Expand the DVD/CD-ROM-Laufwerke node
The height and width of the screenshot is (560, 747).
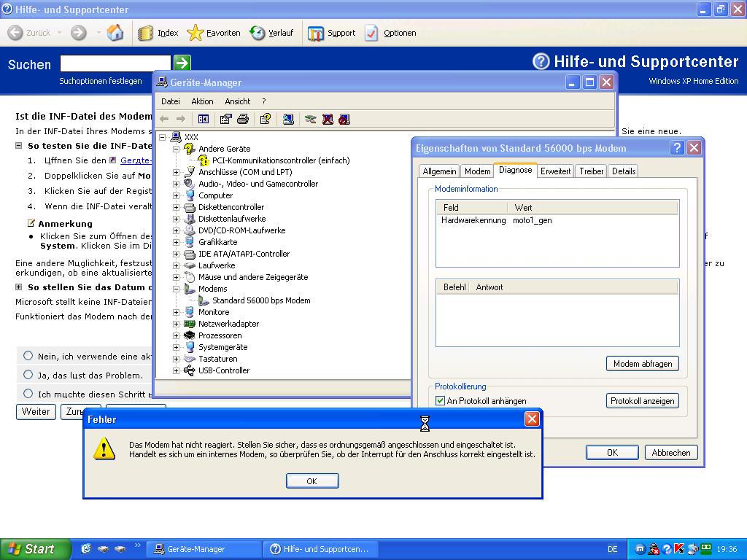click(x=176, y=230)
